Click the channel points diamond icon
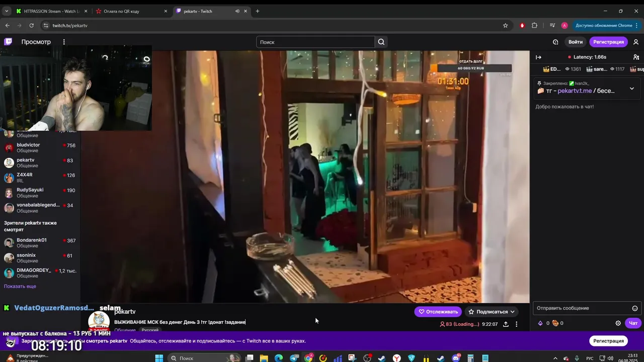Image resolution: width=644 pixels, height=362 pixels. coord(540,323)
